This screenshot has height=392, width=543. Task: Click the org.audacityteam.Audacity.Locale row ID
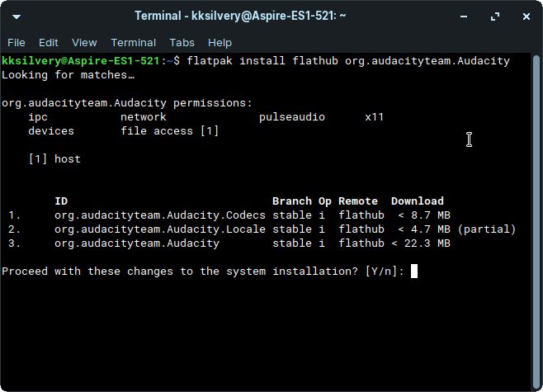(x=160, y=229)
